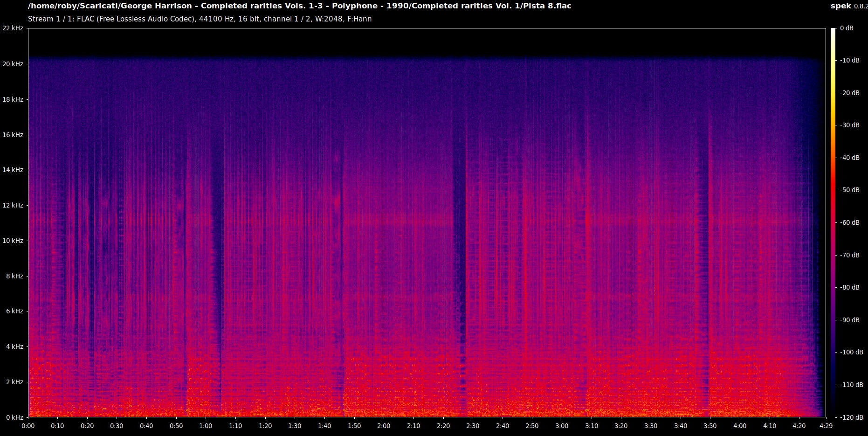Image resolution: width=868 pixels, height=436 pixels.
Task: Click the '4:29' end time label
Action: [x=826, y=426]
